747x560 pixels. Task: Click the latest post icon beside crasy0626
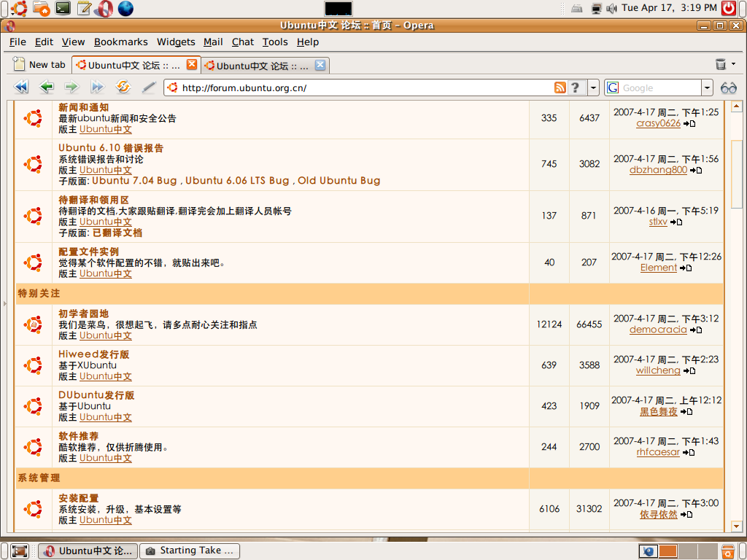point(689,124)
